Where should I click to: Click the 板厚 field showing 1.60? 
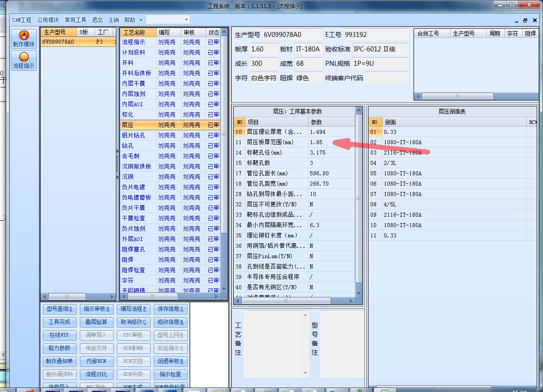[x=263, y=49]
